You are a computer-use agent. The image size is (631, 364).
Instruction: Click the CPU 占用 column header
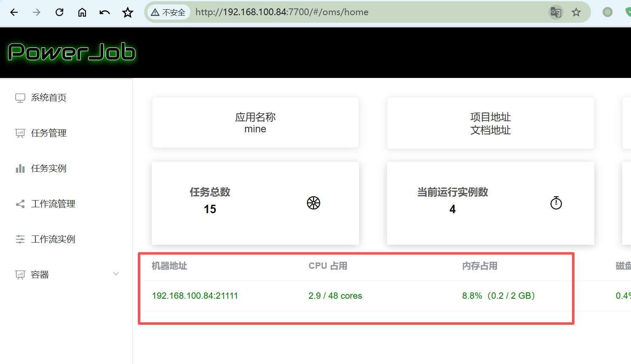click(x=328, y=266)
